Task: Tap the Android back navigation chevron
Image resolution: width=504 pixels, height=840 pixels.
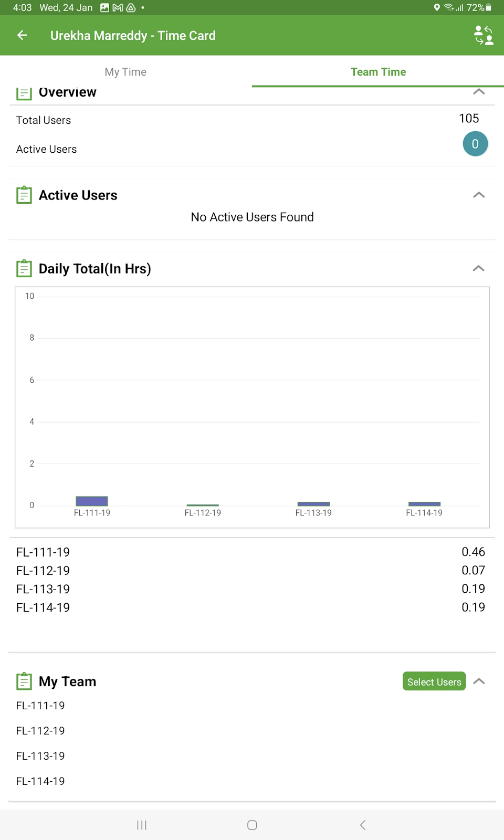Action: (363, 825)
